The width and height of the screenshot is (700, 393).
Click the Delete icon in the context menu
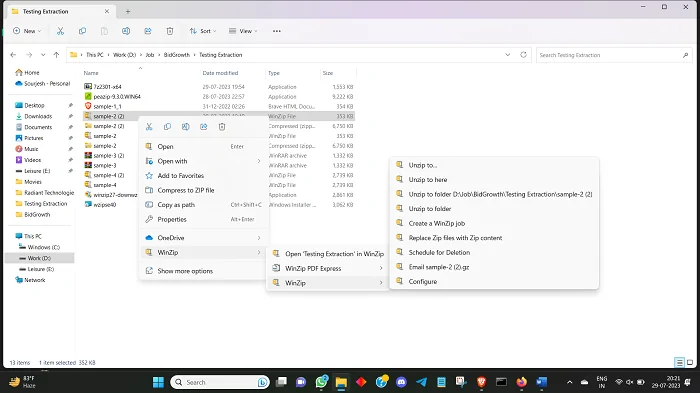222,127
